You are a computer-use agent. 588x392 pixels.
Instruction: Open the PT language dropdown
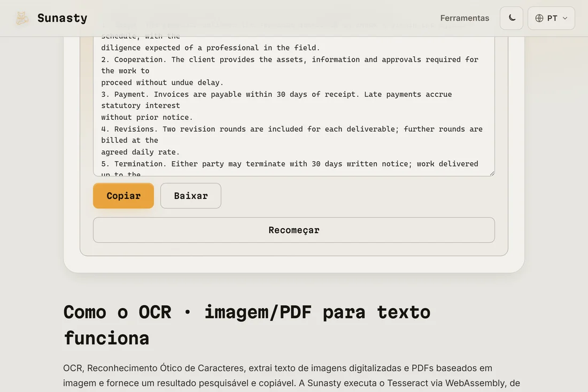click(551, 18)
